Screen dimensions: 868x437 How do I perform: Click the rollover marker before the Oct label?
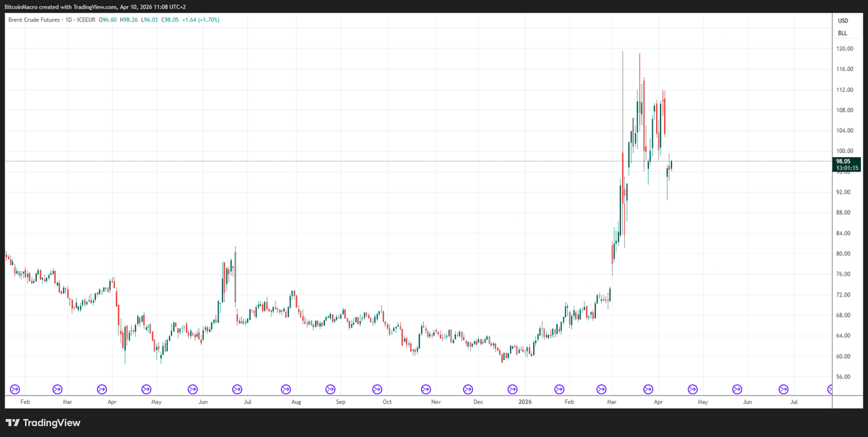tap(377, 389)
